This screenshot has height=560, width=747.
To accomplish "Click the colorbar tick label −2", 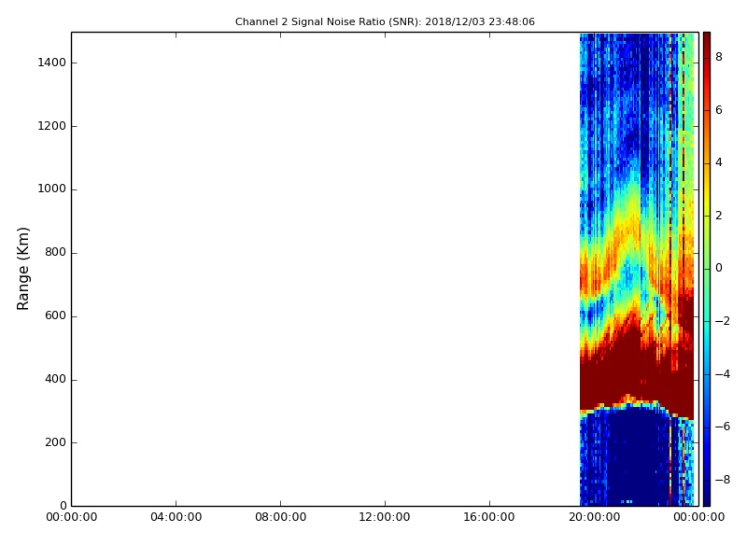I will pos(723,321).
